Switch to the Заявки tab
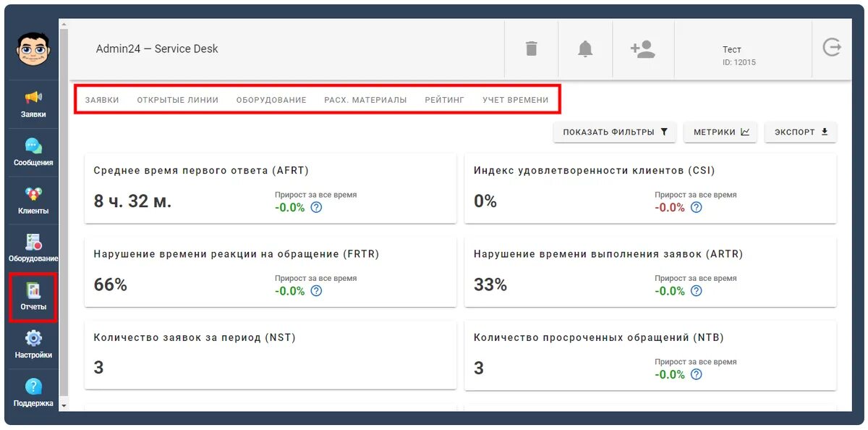This screenshot has height=430, width=868. click(102, 100)
